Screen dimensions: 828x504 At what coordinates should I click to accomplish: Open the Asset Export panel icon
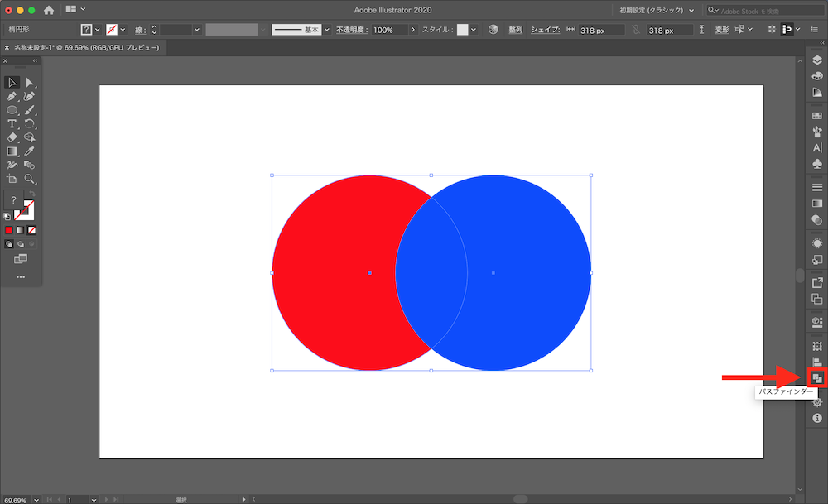click(x=817, y=282)
